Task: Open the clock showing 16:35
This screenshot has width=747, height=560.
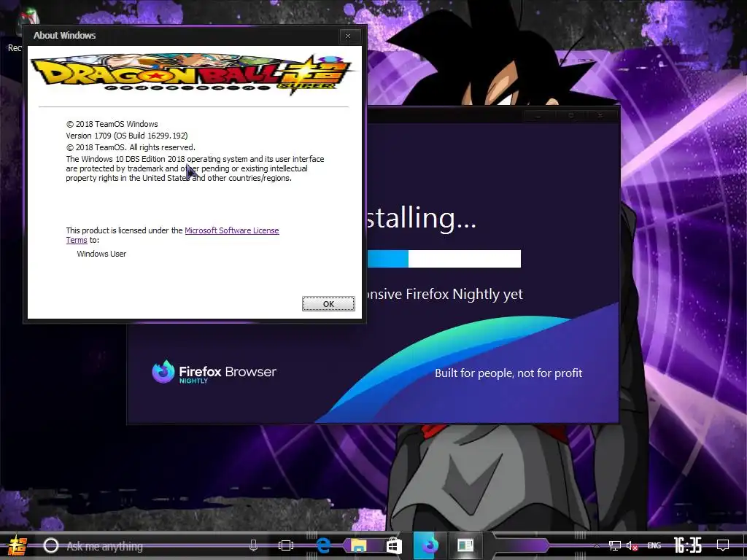Action: [x=688, y=545]
